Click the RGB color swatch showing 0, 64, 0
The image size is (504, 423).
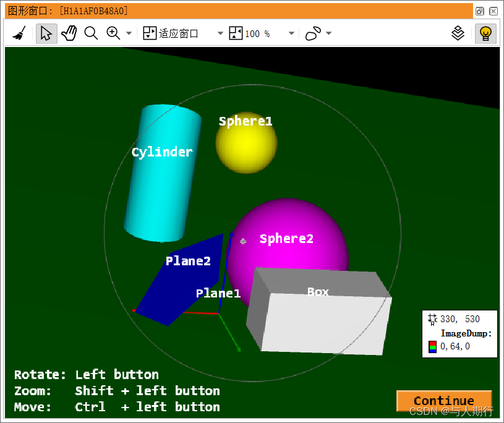432,347
